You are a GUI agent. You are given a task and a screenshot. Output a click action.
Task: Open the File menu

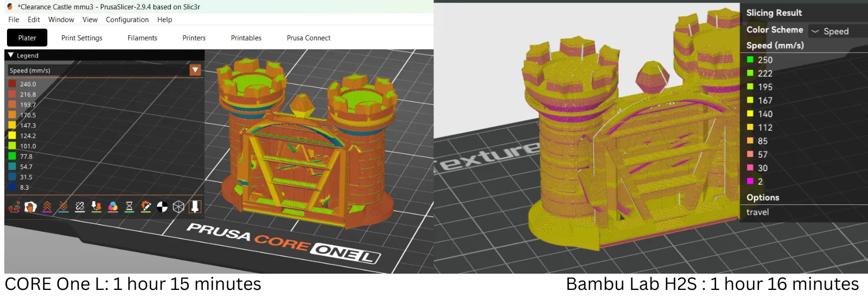pos(14,20)
